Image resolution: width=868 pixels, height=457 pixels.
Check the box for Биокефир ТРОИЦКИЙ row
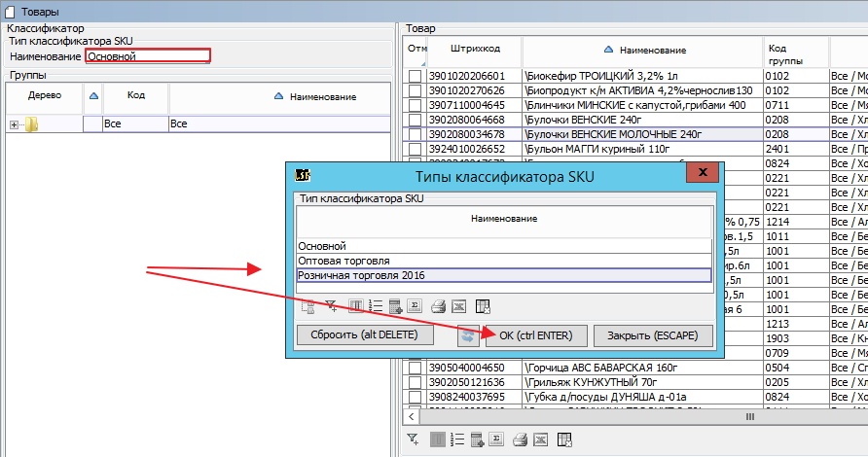[416, 76]
